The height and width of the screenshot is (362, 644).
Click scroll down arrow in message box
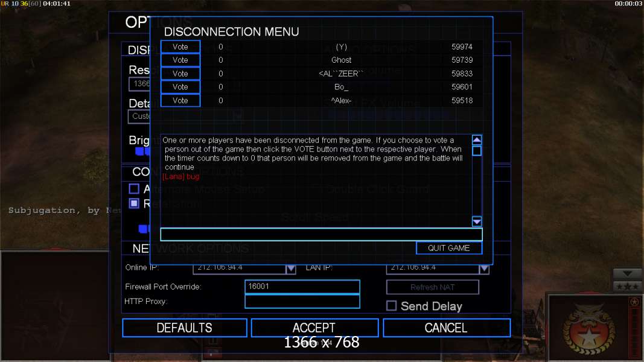[476, 221]
